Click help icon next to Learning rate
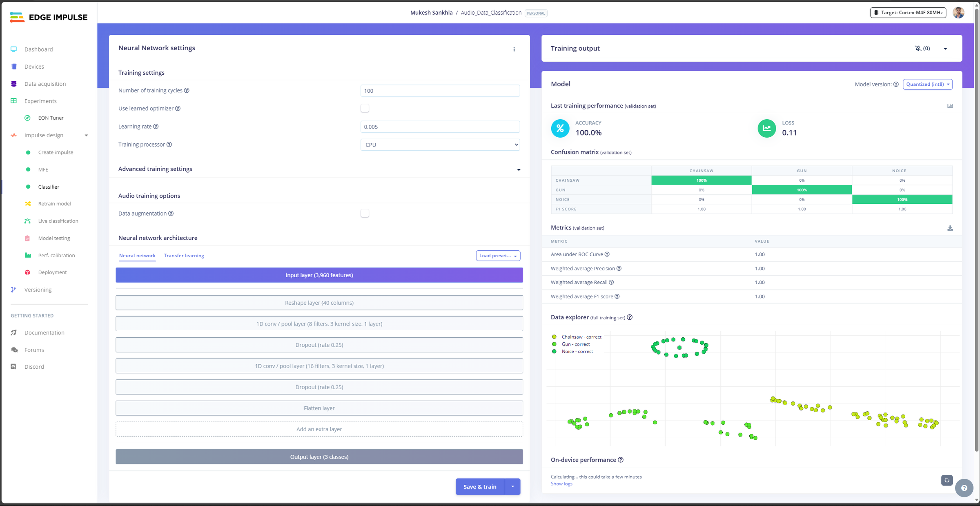980x506 pixels. 156,127
